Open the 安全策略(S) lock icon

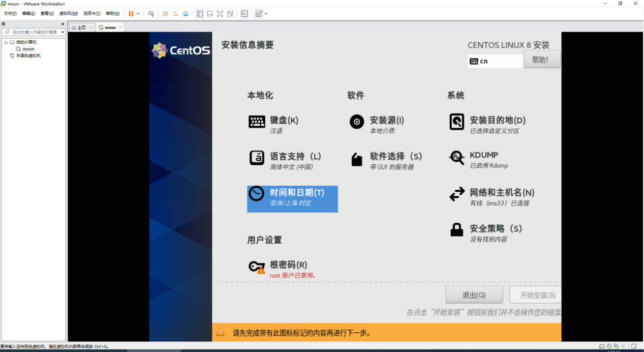click(457, 229)
